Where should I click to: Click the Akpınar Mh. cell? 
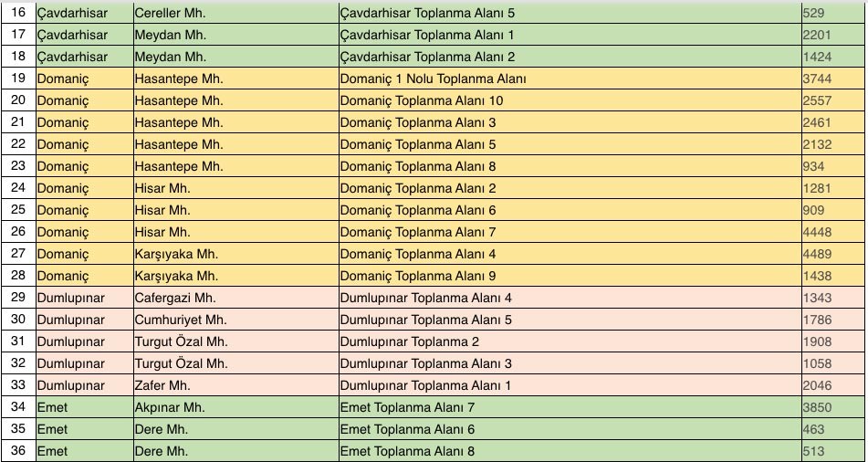pyautogui.click(x=235, y=407)
